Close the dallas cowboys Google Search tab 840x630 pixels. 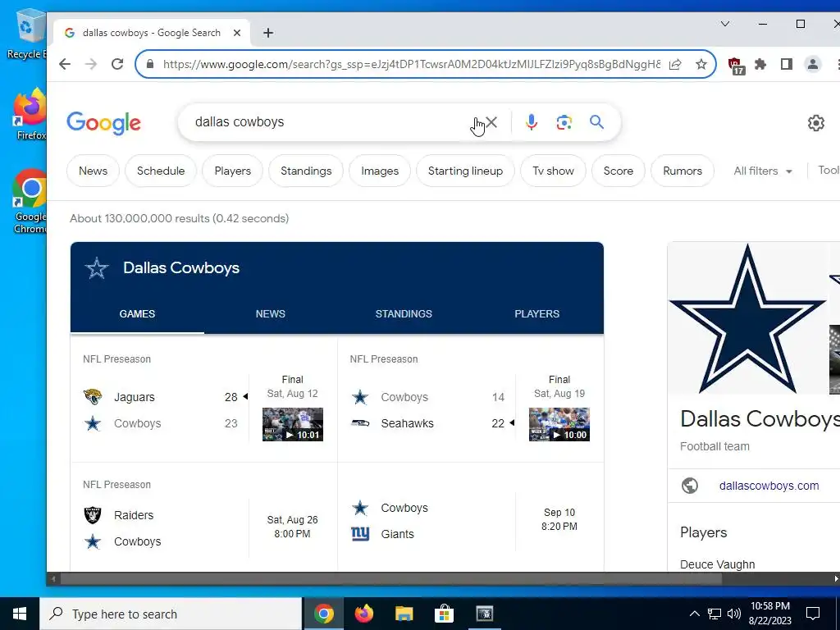(237, 33)
